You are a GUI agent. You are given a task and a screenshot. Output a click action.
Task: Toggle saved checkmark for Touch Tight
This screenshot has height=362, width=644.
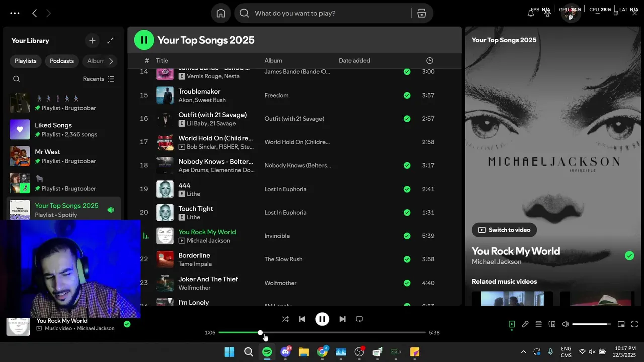pos(407,212)
